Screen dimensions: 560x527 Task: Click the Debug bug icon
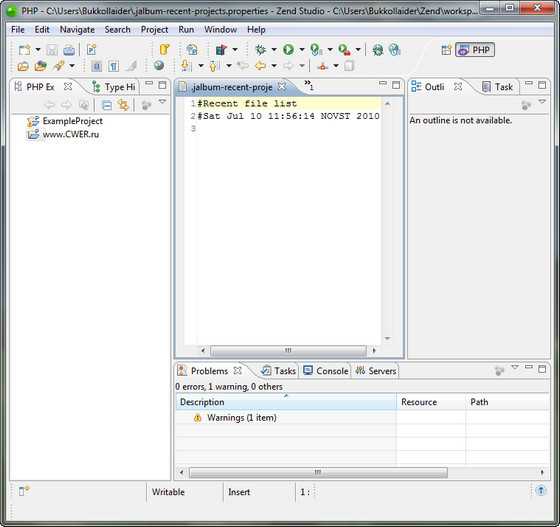point(260,50)
